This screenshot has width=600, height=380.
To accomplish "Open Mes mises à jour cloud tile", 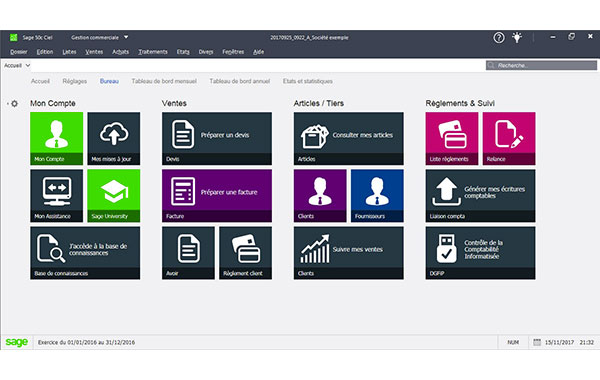I will point(114,139).
